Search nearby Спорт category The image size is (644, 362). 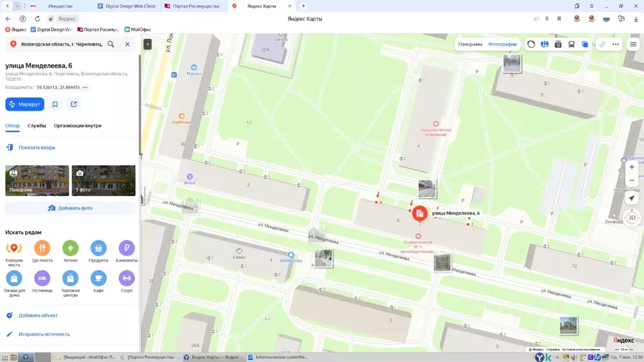pyautogui.click(x=126, y=281)
